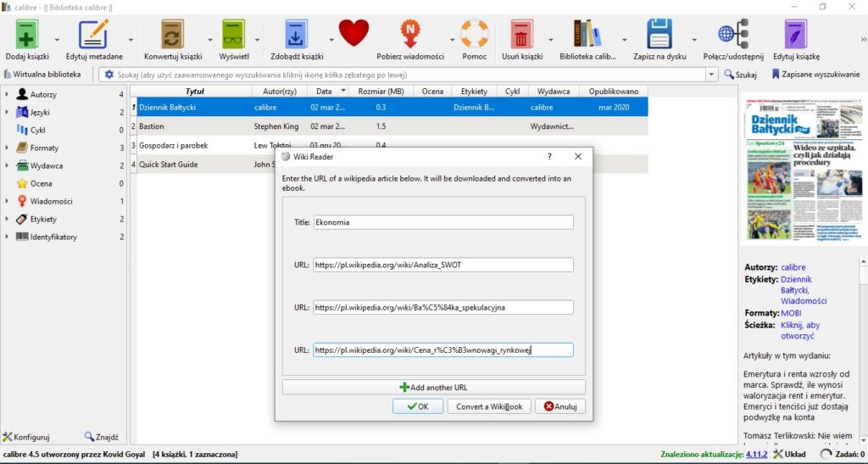The image size is (868, 464).
Task: Open the 4.11.2 update link
Action: pyautogui.click(x=756, y=454)
